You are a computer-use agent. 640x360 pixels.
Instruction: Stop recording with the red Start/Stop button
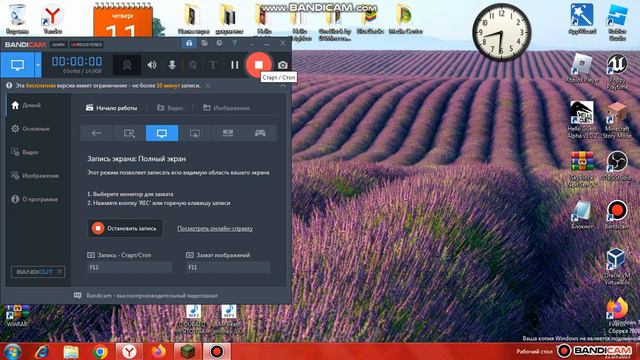pos(259,64)
